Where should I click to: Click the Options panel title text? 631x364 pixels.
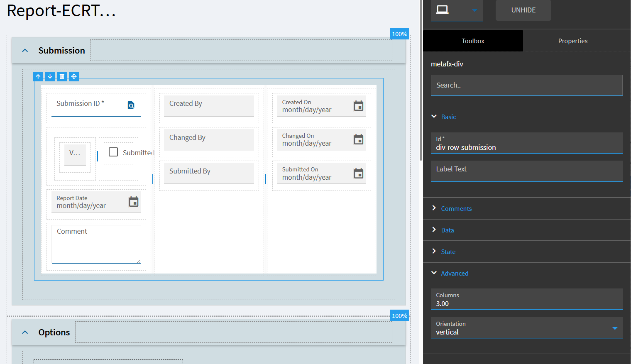[54, 332]
